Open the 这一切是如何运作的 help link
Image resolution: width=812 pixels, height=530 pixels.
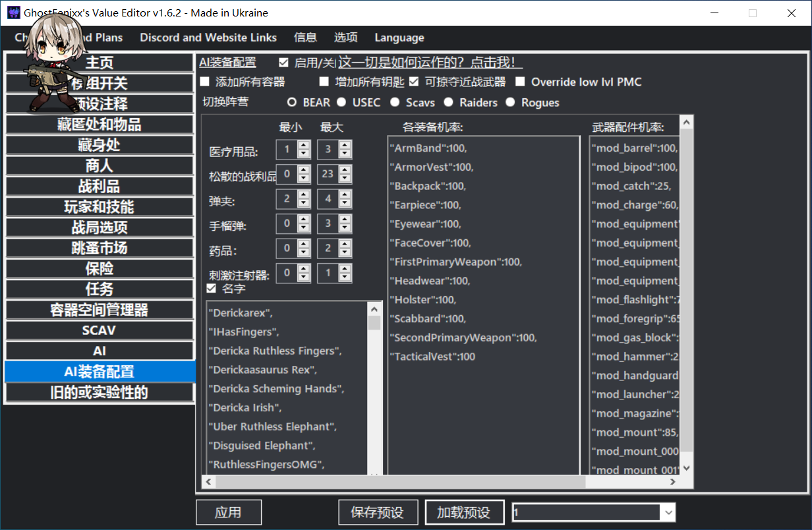click(430, 63)
